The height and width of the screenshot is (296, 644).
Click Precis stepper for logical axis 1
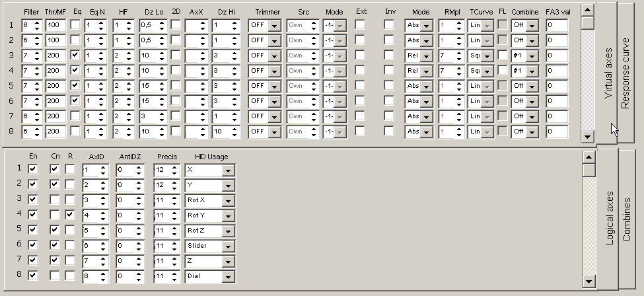(x=175, y=170)
